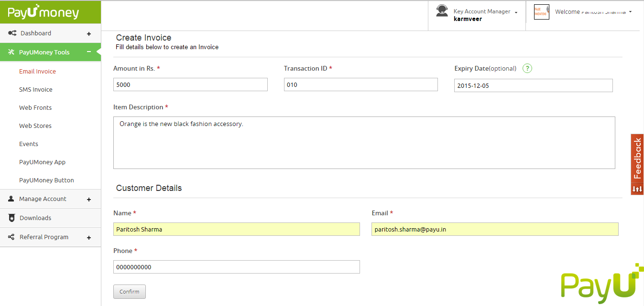The image size is (644, 306).
Task: Open PayUMoney Button section
Action: pyautogui.click(x=46, y=180)
